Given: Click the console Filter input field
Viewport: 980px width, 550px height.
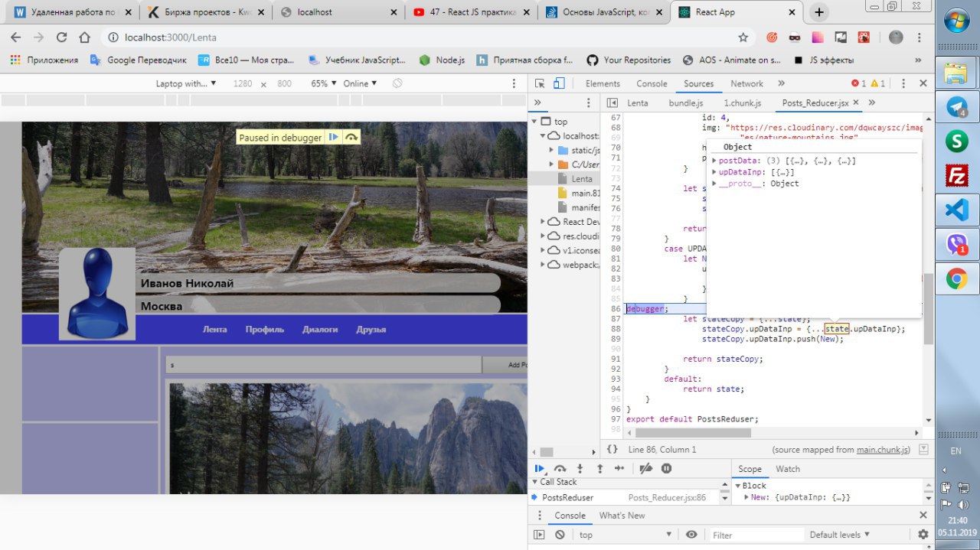Looking at the screenshot, I should point(754,535).
